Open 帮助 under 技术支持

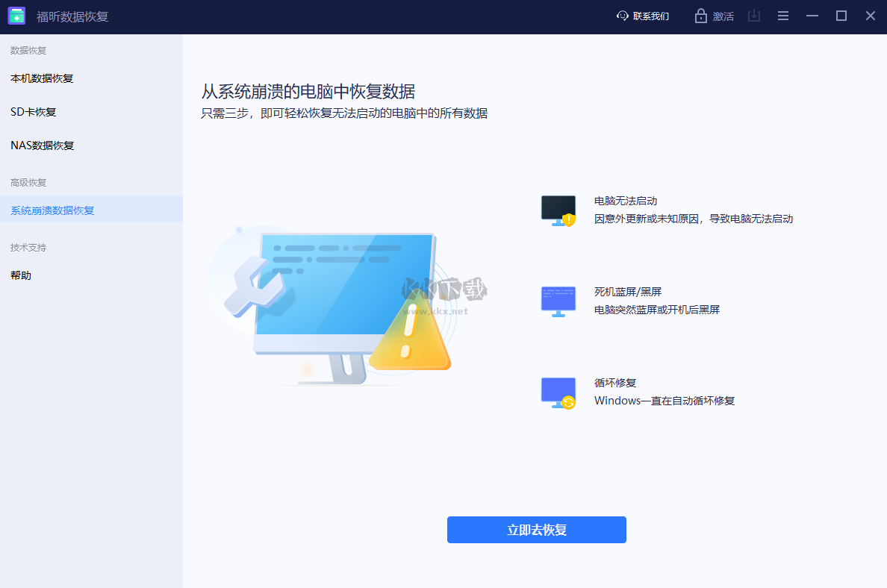click(20, 275)
